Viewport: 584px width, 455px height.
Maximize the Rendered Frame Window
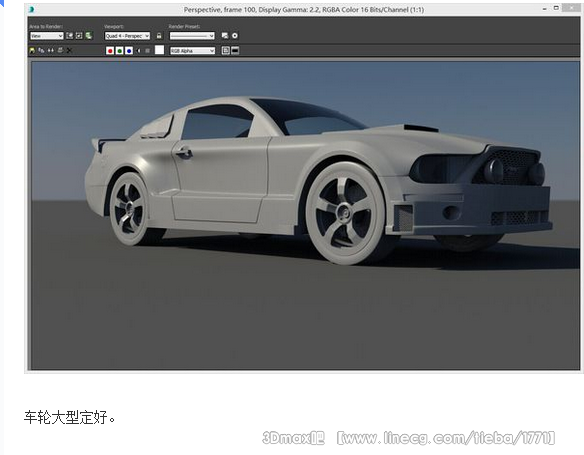(556, 8)
